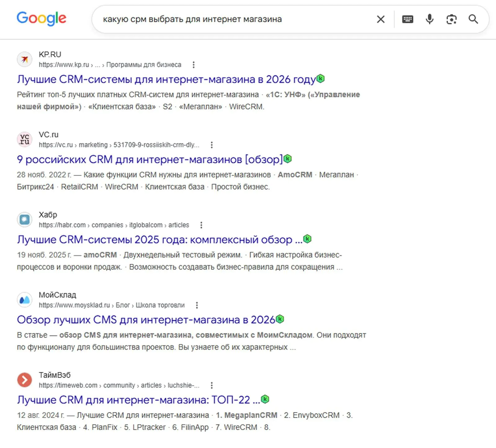
Task: Open the on-screen keyboard input tool
Action: coord(408,19)
